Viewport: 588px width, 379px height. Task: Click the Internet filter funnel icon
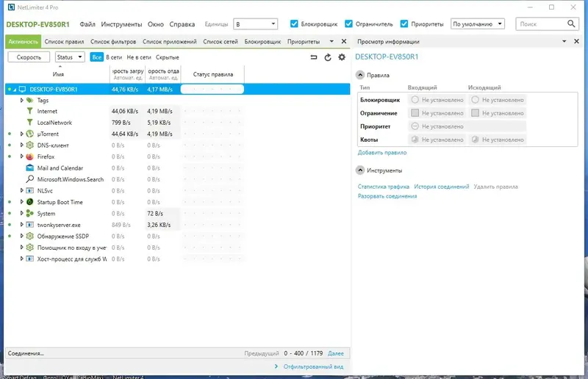tap(29, 111)
